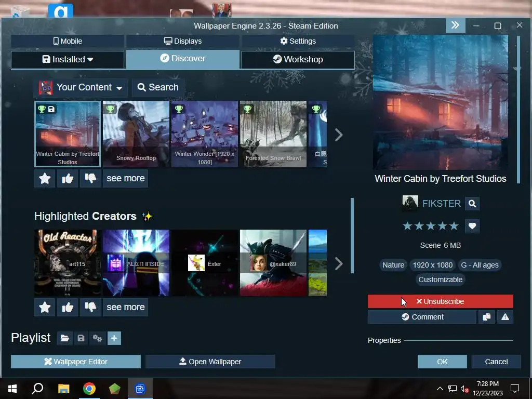This screenshot has width=532, height=399.
Task: Click Winter Cabin large preview image
Action: pos(441,102)
